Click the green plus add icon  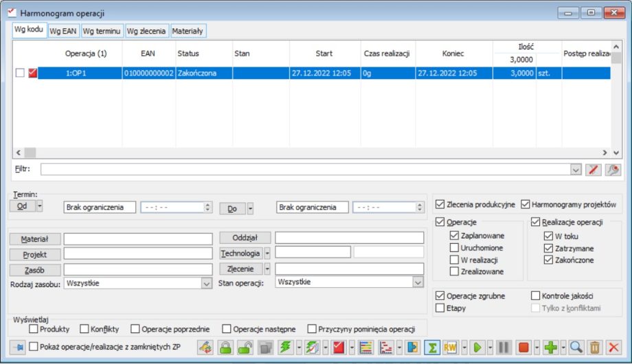(x=550, y=348)
